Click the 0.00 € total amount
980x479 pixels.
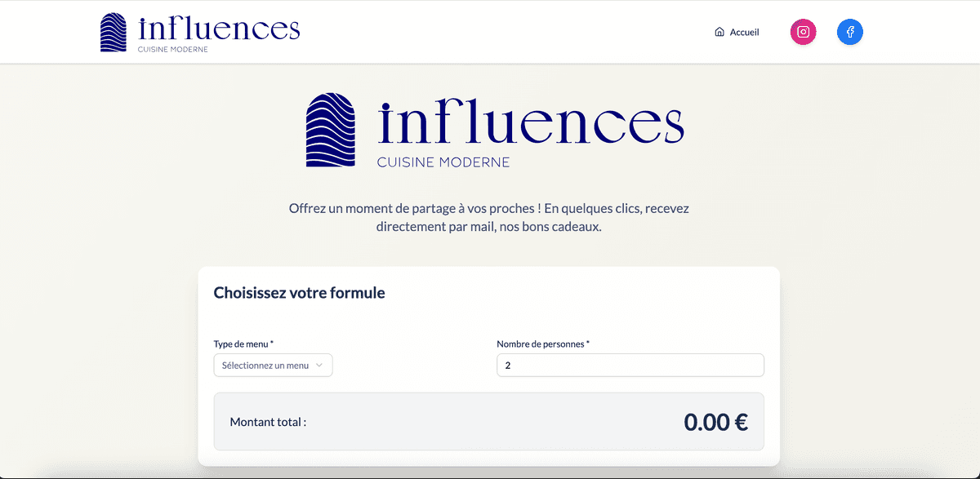pyautogui.click(x=715, y=422)
